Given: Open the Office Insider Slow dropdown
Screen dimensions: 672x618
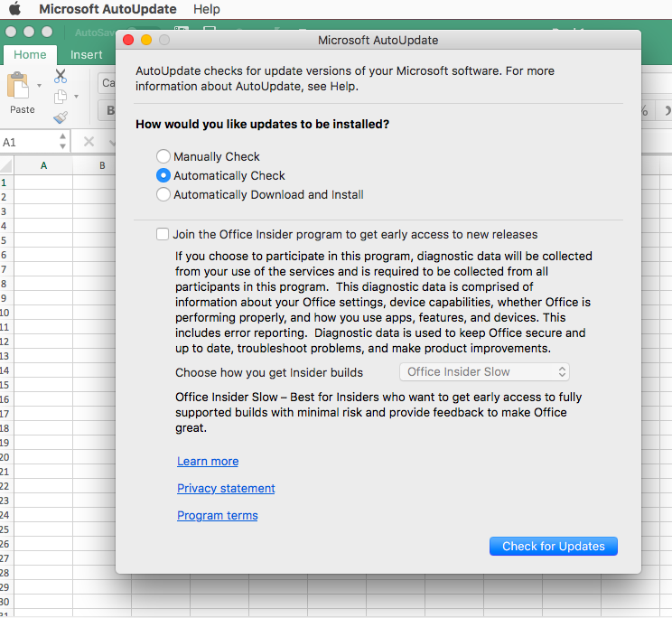Looking at the screenshot, I should (x=484, y=371).
